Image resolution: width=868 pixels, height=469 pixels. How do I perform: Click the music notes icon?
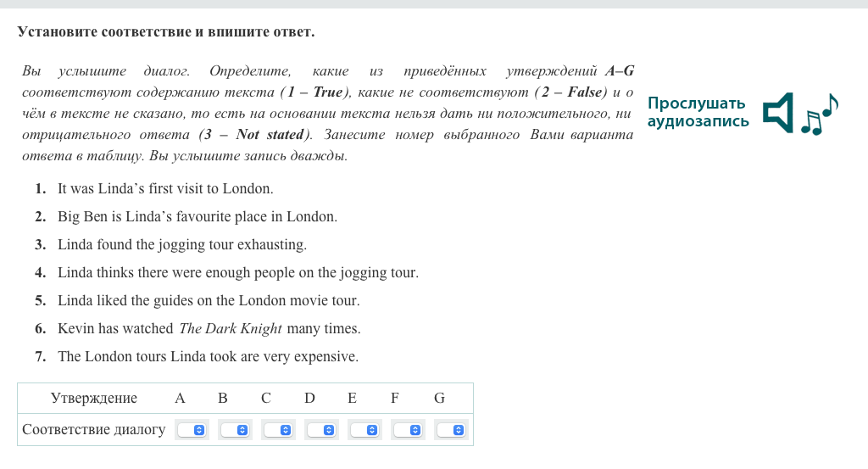point(820,114)
